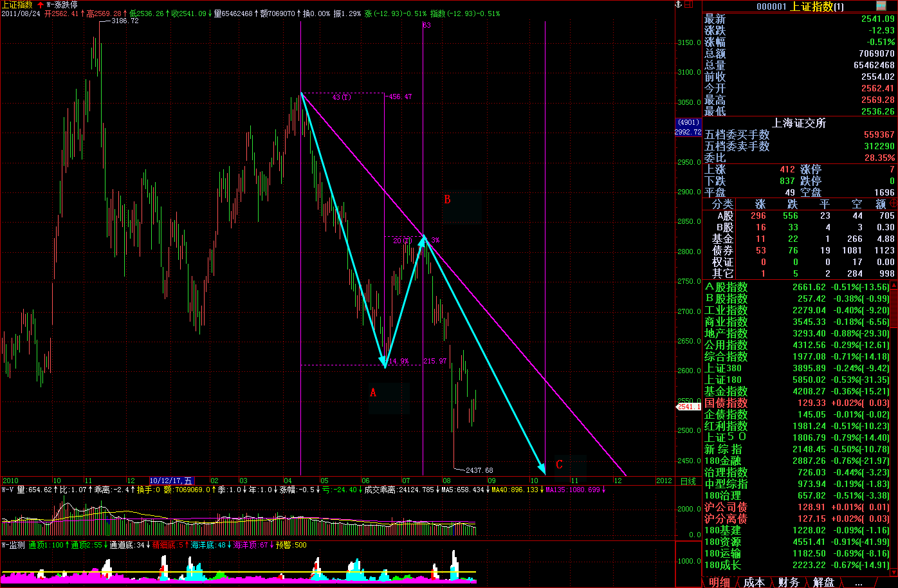Expand more tabs with the ... button
898x588 pixels.
(x=857, y=582)
